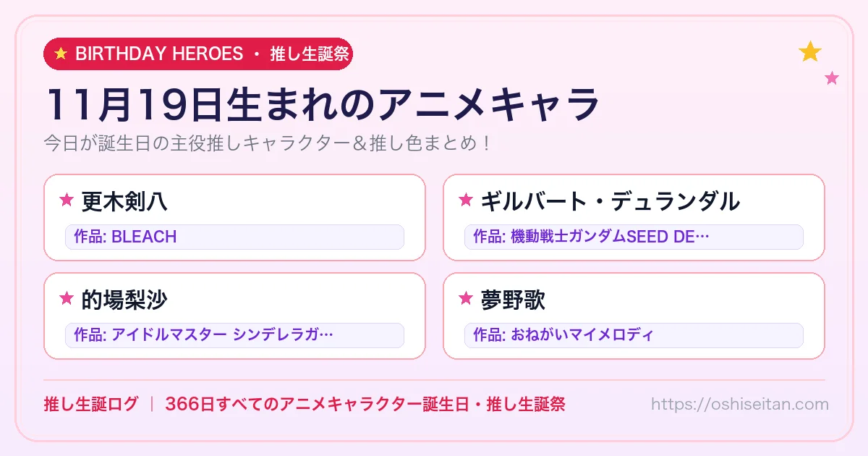Click the アイドルマスター シンデレラガ… work tag
868x456 pixels.
pyautogui.click(x=234, y=335)
